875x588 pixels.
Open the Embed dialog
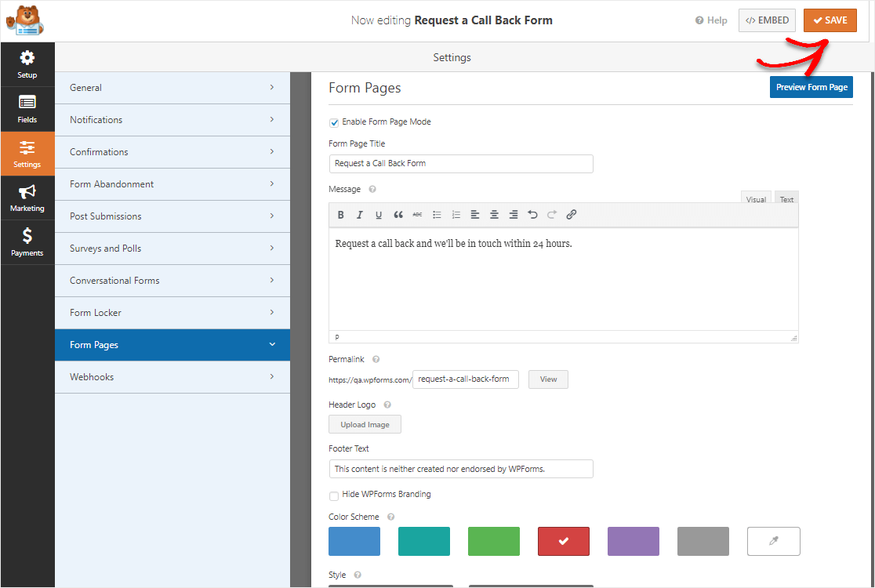[767, 20]
